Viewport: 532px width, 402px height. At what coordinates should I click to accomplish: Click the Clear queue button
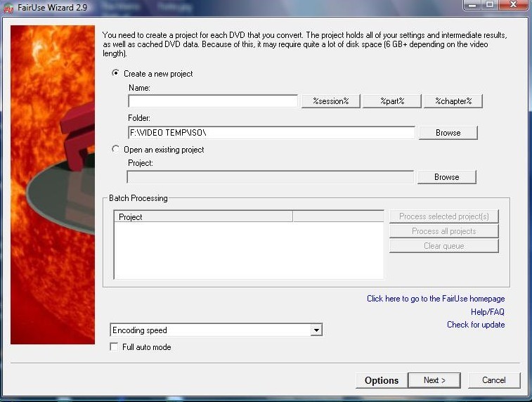[x=443, y=246]
